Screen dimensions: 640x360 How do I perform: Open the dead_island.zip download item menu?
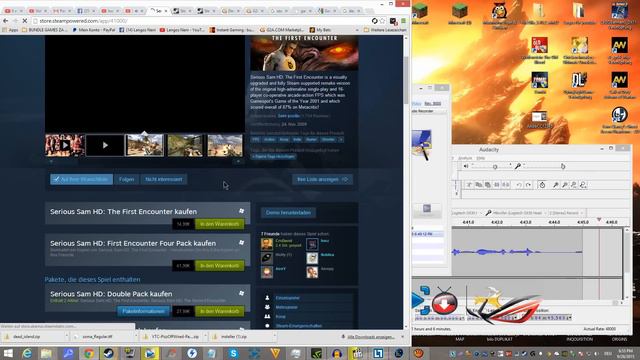(x=66, y=337)
